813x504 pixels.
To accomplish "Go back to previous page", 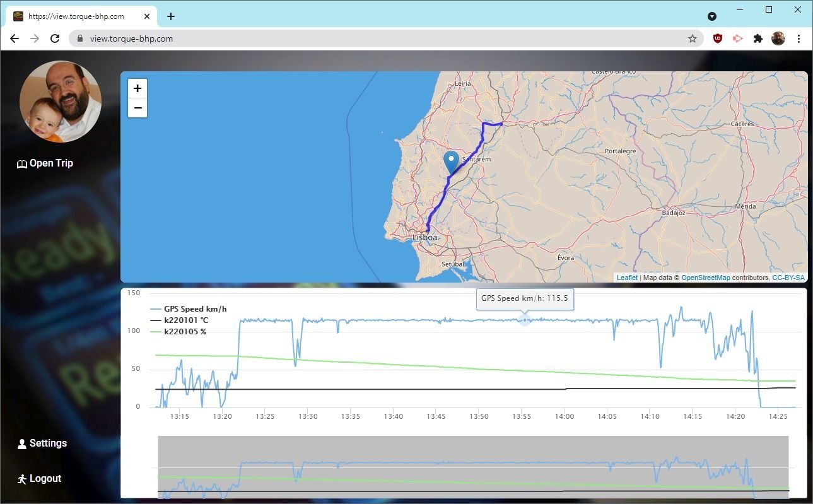I will point(15,38).
